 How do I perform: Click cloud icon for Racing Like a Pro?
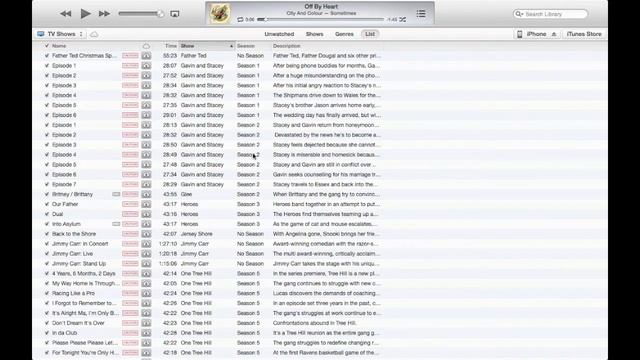pyautogui.click(x=146, y=293)
